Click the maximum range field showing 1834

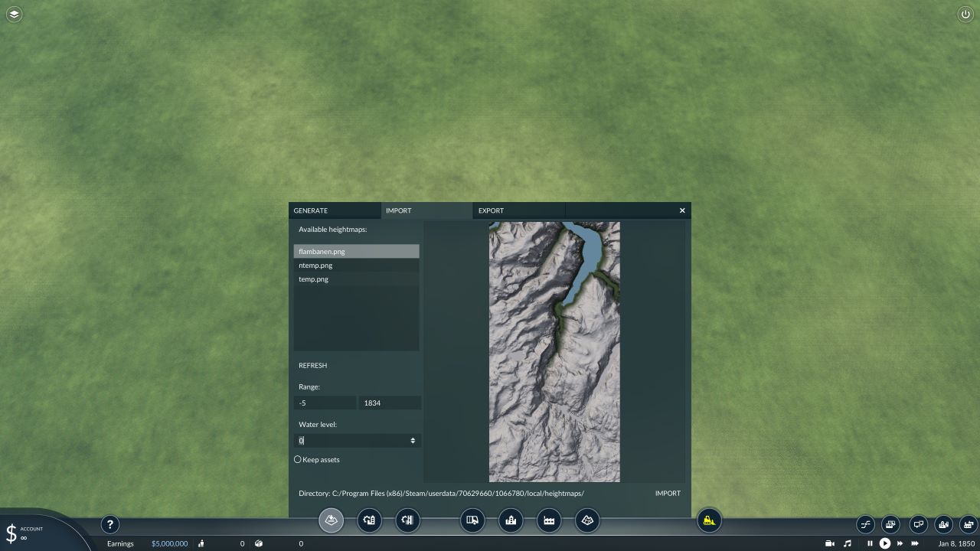click(390, 403)
